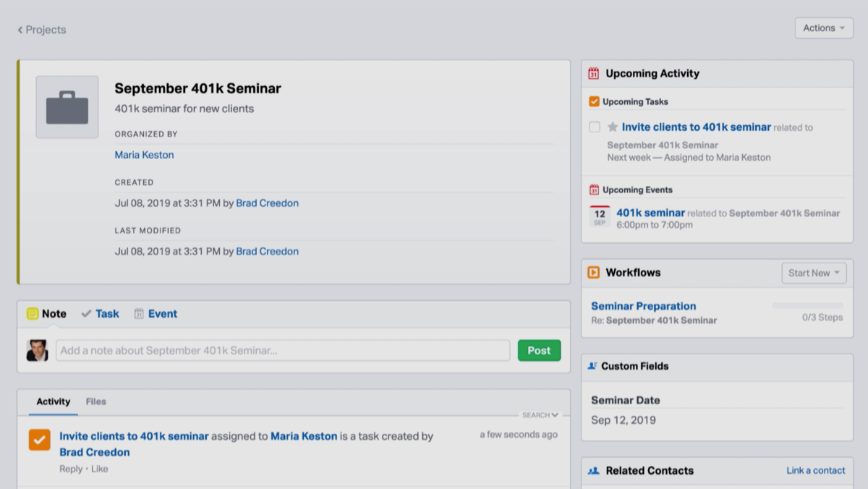Click the Custom Fields icon
The image size is (868, 489).
pos(592,366)
